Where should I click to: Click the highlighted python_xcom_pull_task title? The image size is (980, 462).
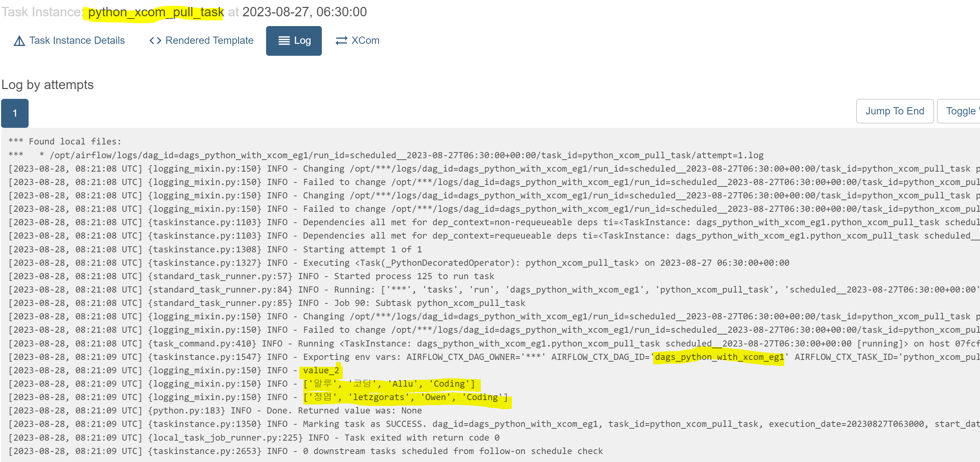[x=155, y=12]
